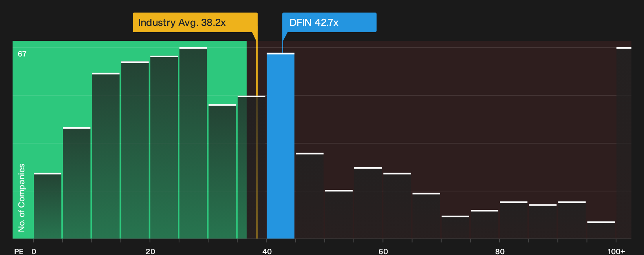Click the 100+ PE bar at far right
644x255 pixels.
(624, 143)
